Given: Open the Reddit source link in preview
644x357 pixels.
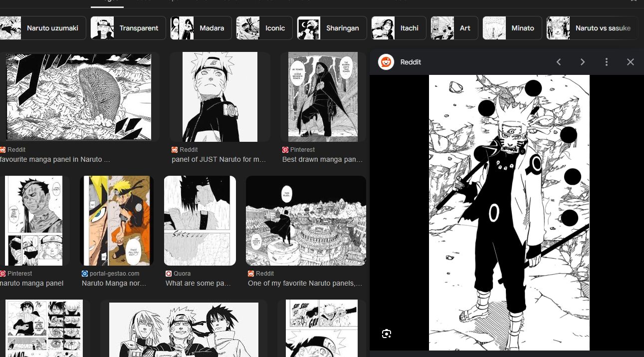Looking at the screenshot, I should [x=411, y=62].
